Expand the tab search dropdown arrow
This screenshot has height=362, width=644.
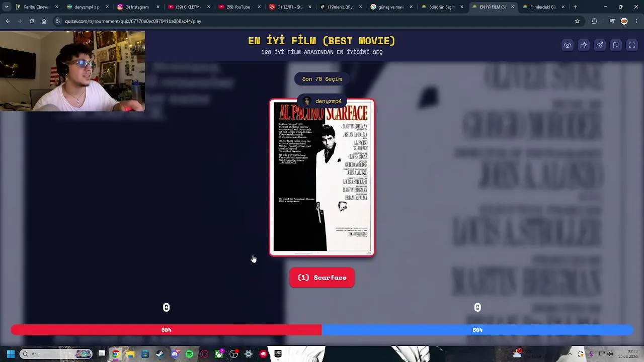(x=6, y=7)
